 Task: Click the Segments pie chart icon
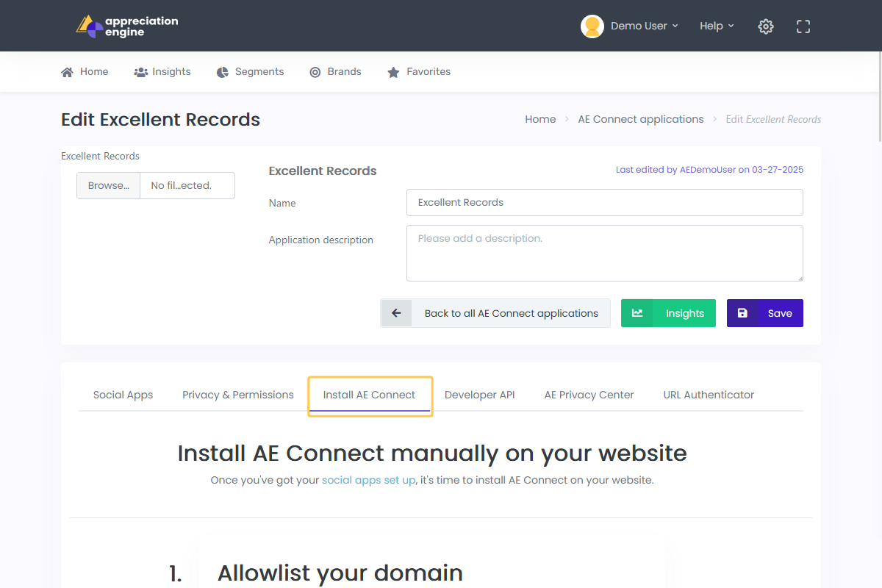click(x=223, y=72)
